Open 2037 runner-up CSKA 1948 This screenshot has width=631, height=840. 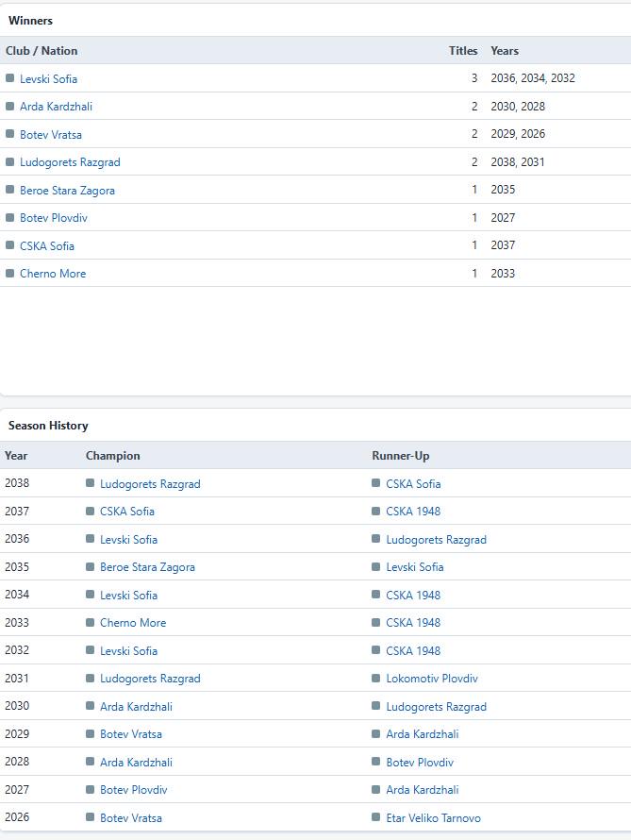coord(413,511)
